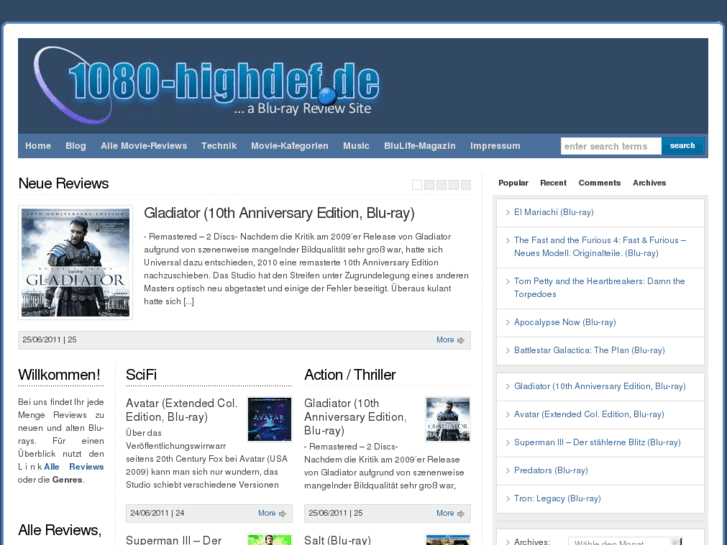Screen dimensions: 727x545
Task: Click chevron bullet before Tron: Legacy
Action: click(x=507, y=499)
